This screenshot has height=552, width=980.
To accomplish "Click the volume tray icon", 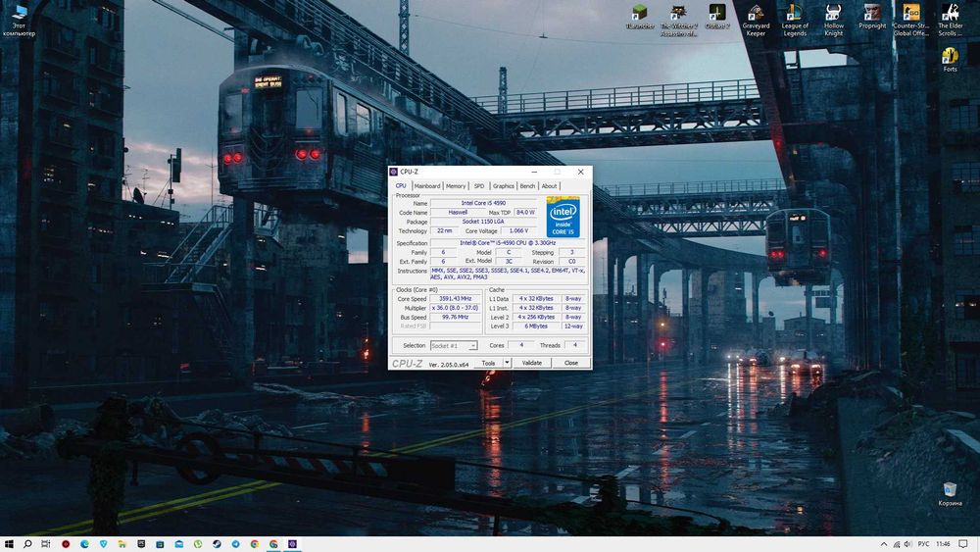I will click(x=908, y=544).
